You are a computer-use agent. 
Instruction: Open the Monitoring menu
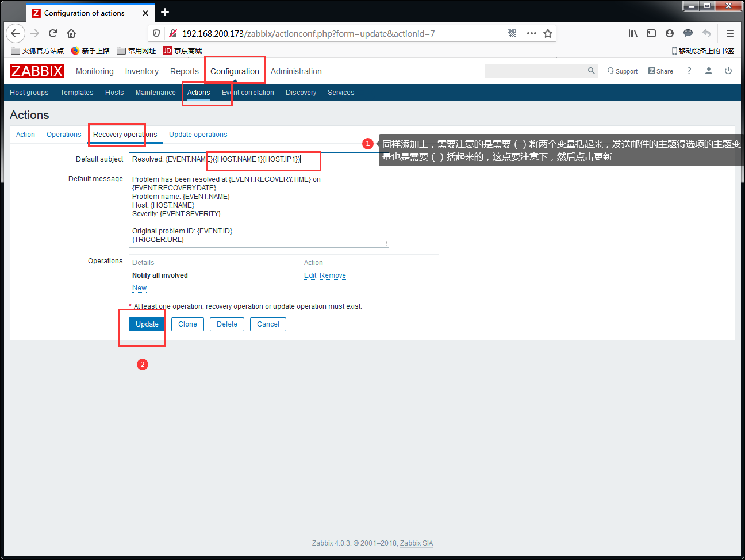click(x=95, y=71)
